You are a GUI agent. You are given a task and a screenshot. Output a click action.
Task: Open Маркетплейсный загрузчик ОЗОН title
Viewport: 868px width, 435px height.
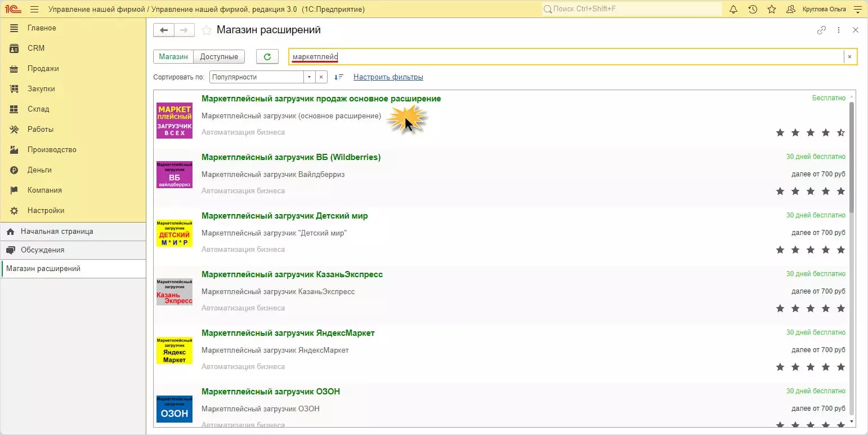271,392
